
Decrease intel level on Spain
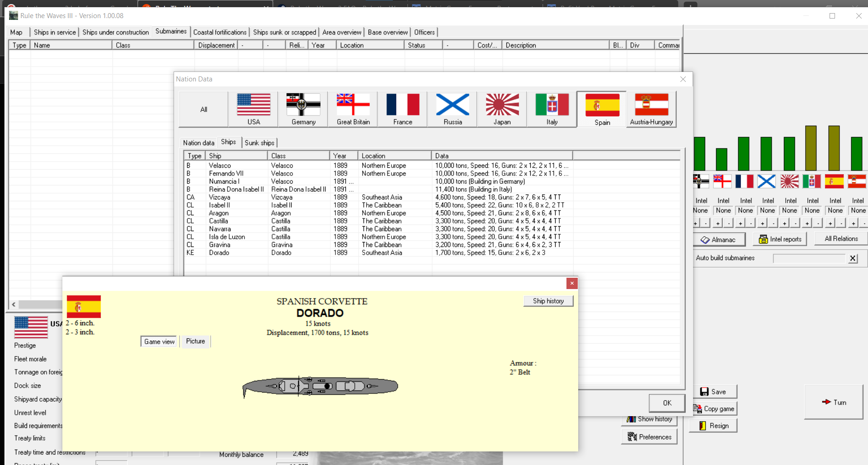841,223
